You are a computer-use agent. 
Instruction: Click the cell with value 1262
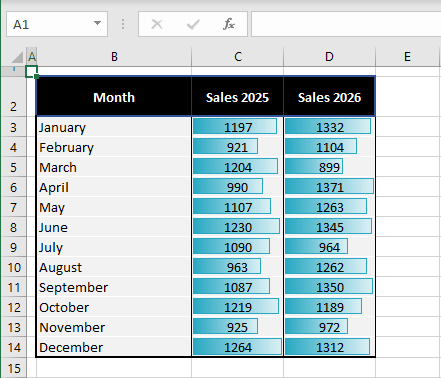pos(329,267)
